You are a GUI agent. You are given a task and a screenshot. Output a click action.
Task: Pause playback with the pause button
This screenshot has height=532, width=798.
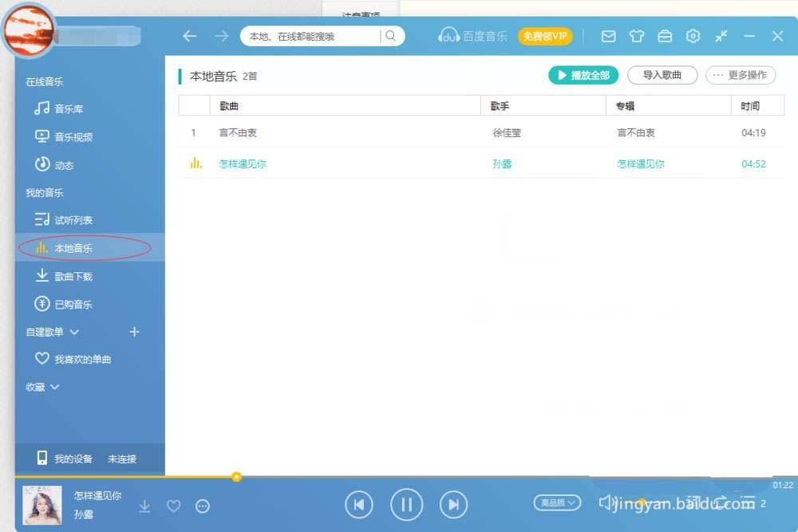[x=406, y=503]
